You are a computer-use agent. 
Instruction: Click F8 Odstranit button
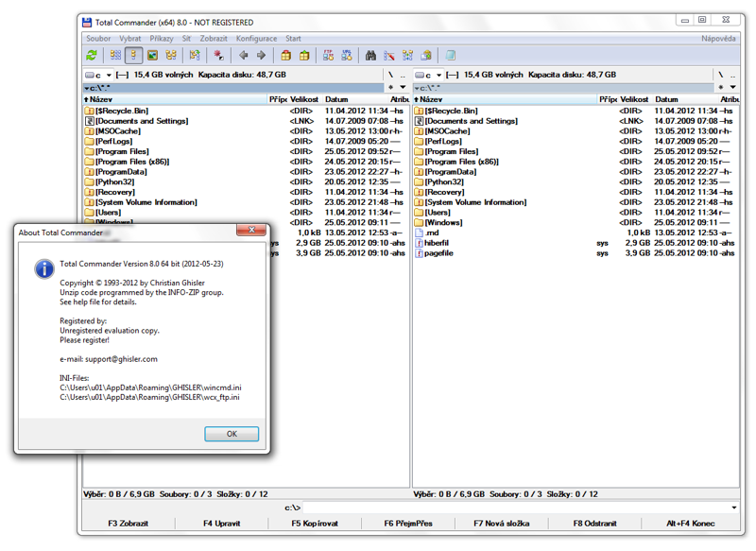coord(595,524)
